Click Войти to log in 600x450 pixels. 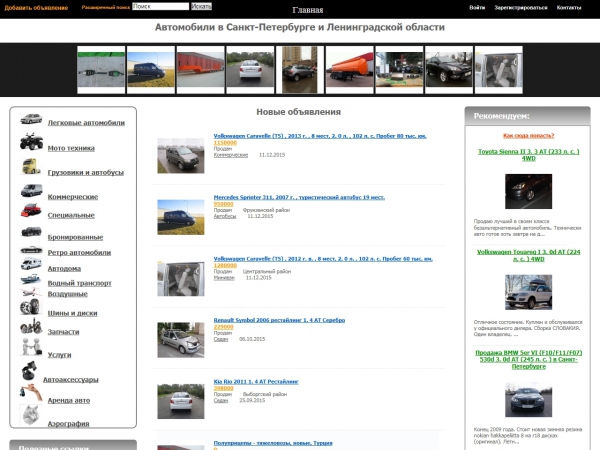click(x=477, y=8)
